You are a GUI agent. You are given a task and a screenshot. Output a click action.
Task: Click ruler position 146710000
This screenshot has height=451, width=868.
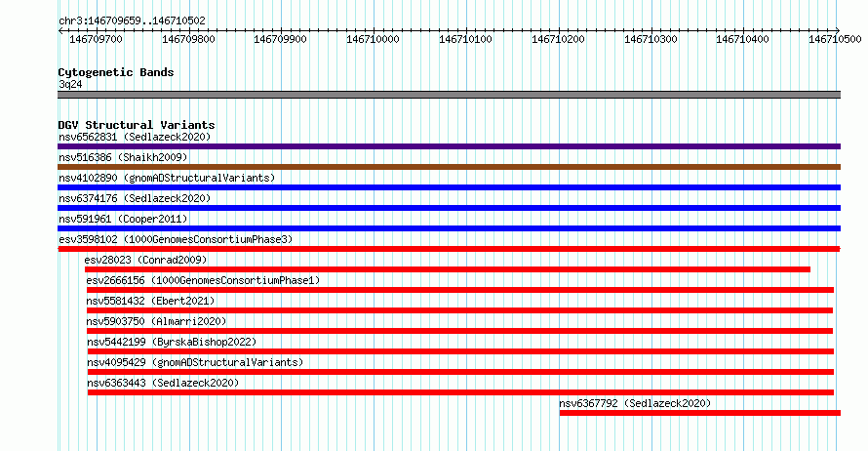click(x=373, y=39)
